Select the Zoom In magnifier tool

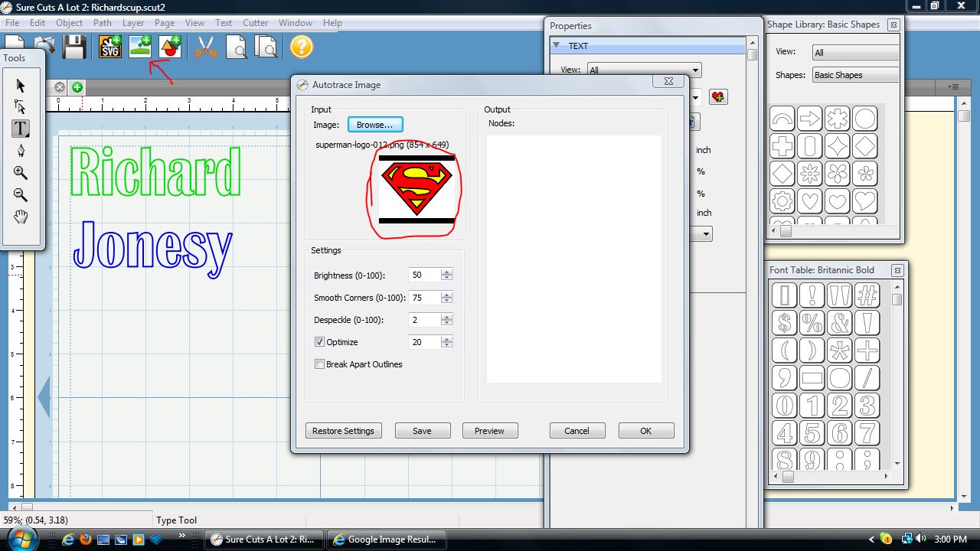(21, 173)
